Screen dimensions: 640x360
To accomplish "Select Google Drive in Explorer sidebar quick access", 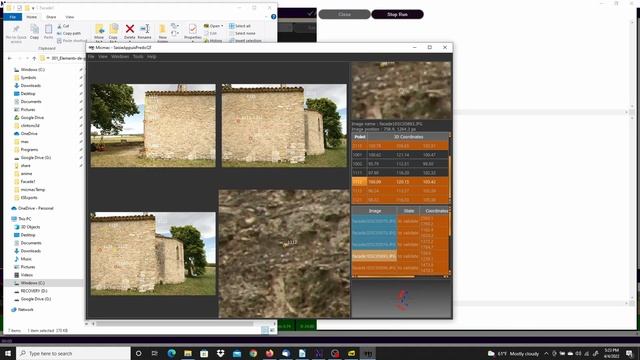I will [32, 118].
